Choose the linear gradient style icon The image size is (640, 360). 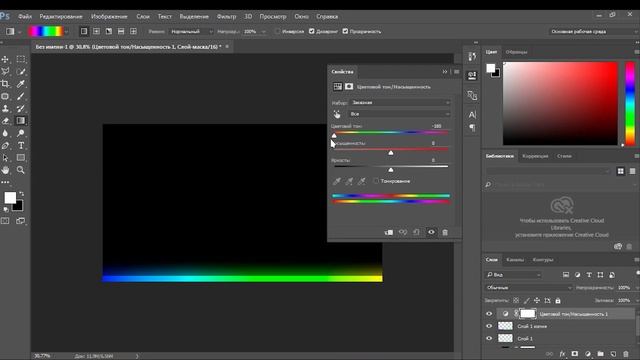pos(84,31)
